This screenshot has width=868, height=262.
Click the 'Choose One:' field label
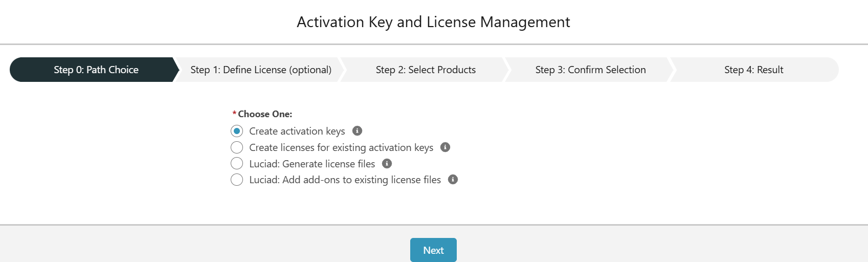[265, 114]
